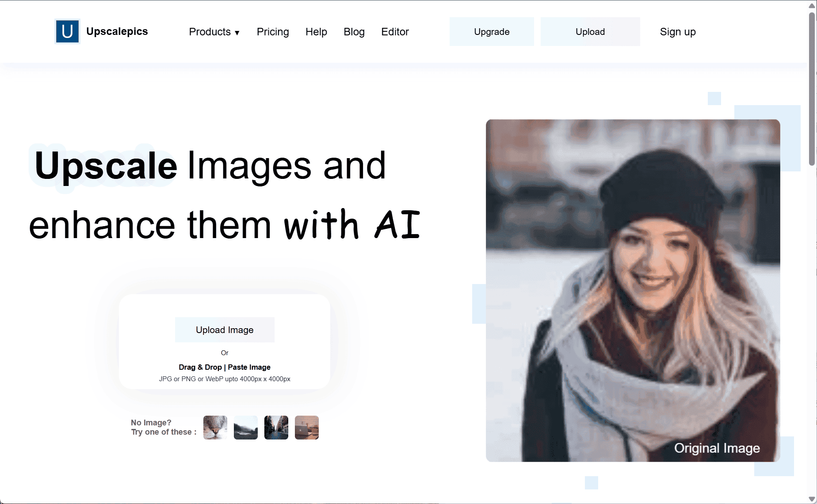Click the Upgrade button

coord(491,31)
